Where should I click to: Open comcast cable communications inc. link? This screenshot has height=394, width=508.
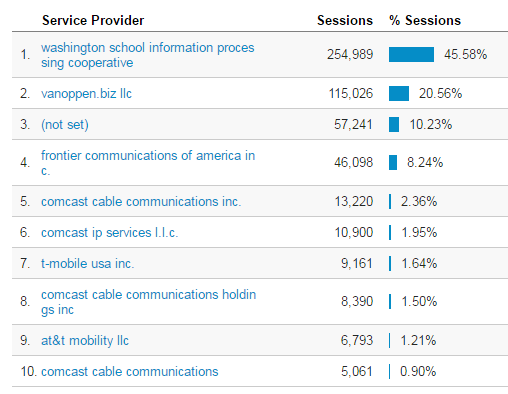tap(141, 202)
